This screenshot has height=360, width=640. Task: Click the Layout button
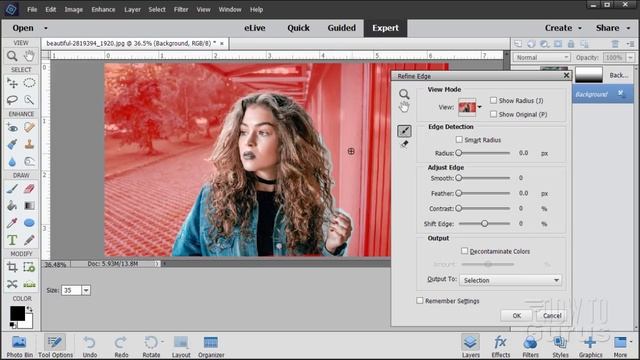pyautogui.click(x=181, y=346)
